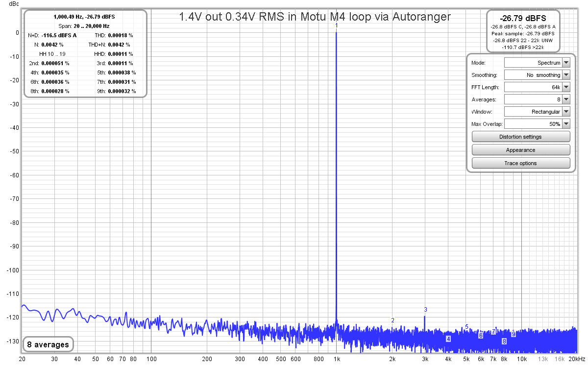Click the 8th harmonic 0.000028 % value

coord(55,91)
